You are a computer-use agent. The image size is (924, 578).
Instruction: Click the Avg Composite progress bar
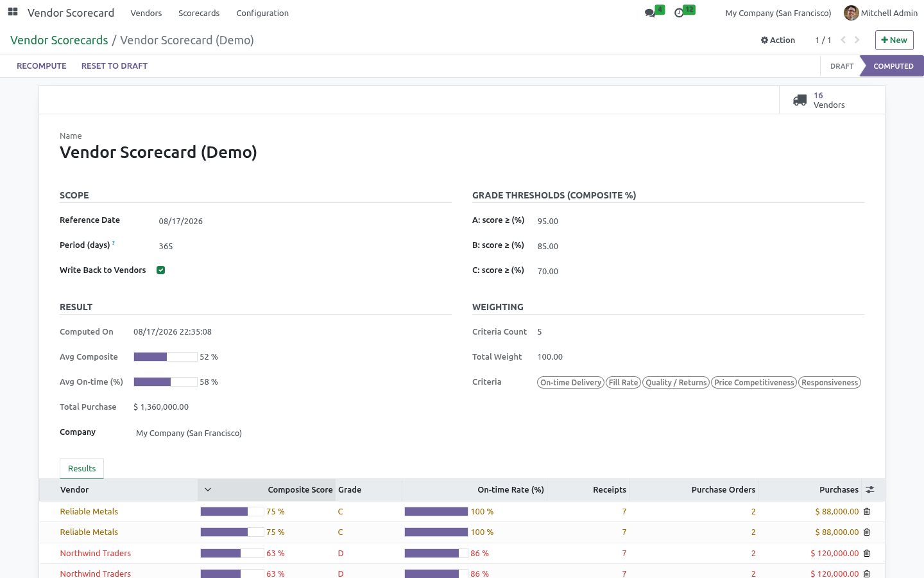[x=166, y=357]
